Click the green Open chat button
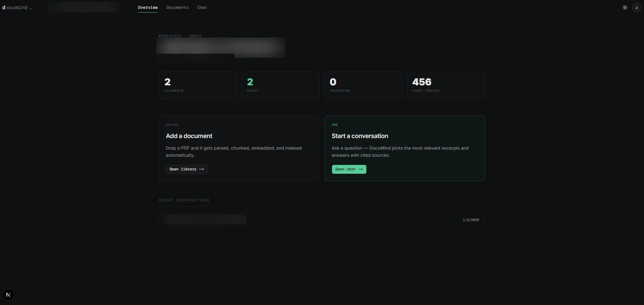 pyautogui.click(x=349, y=169)
